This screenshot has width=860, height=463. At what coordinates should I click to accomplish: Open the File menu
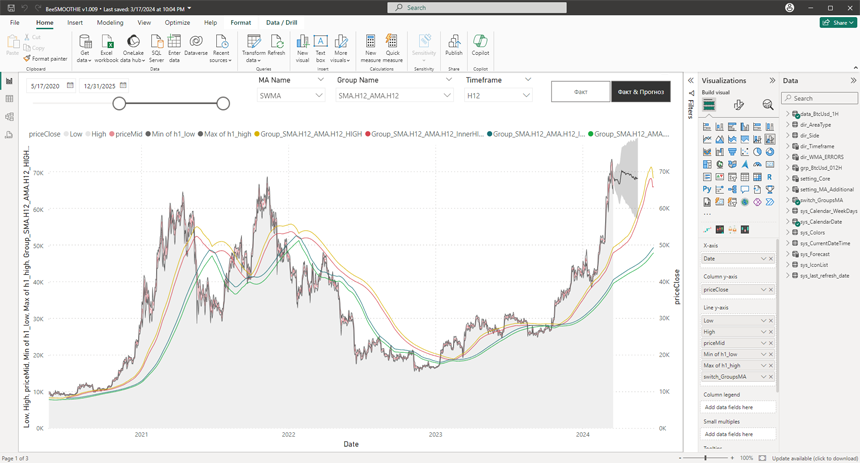click(x=15, y=22)
